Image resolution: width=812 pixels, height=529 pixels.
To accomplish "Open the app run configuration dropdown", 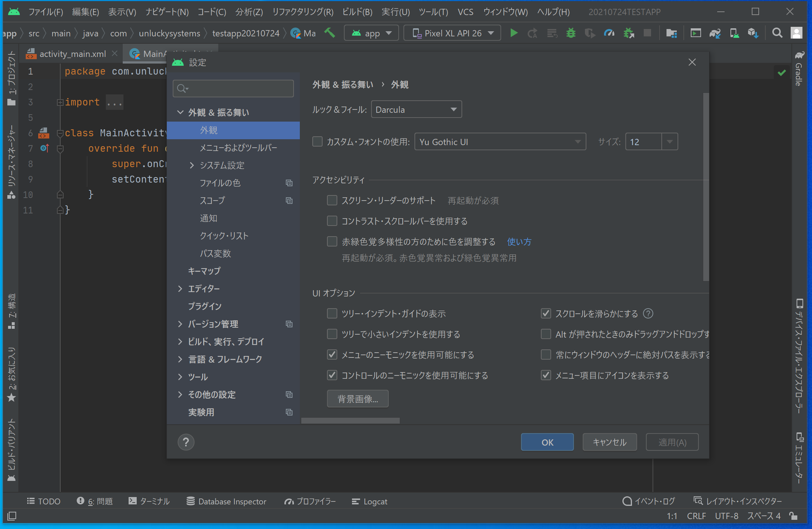I will [x=371, y=33].
